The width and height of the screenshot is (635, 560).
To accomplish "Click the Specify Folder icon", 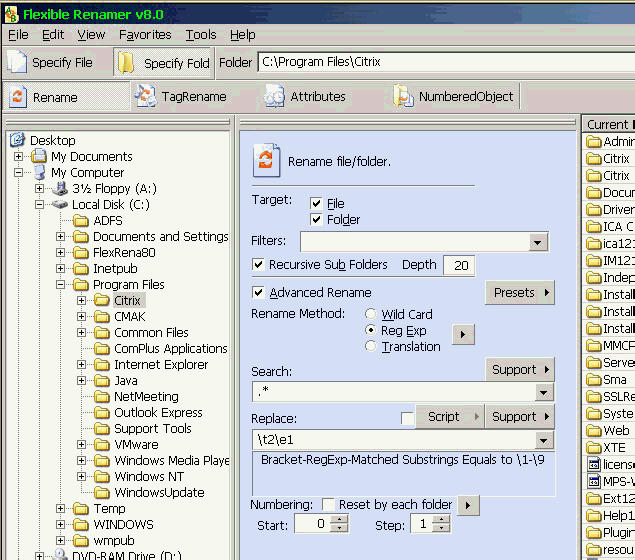I will pyautogui.click(x=126, y=62).
